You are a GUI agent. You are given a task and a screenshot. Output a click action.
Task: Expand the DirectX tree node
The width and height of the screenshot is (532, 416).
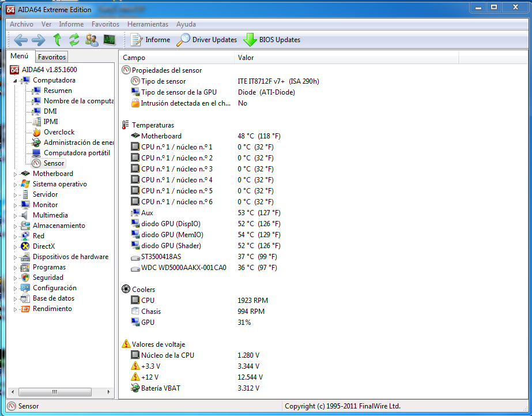click(x=15, y=247)
